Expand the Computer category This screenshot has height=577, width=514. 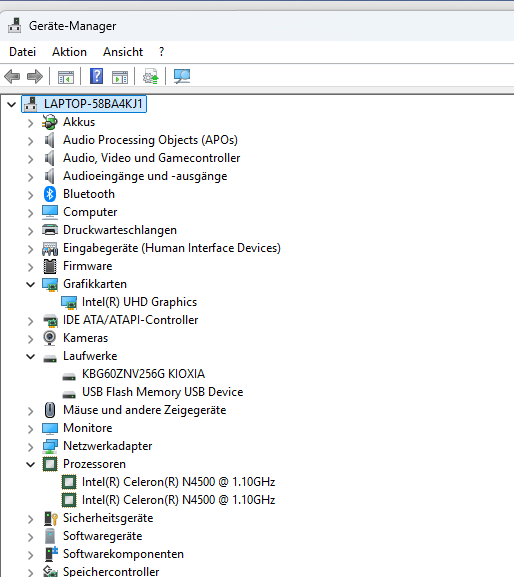click(31, 213)
